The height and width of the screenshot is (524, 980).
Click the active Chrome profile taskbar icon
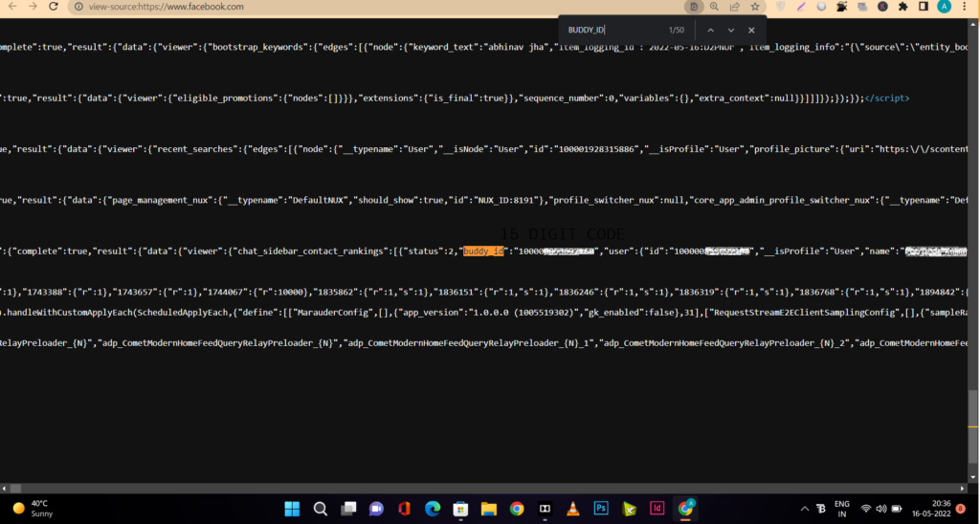pos(686,509)
